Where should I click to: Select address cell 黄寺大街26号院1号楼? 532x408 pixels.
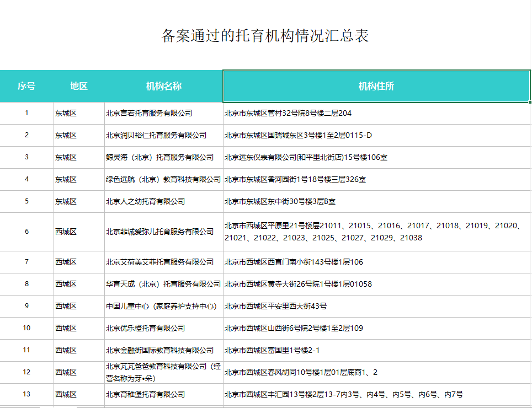(x=298, y=284)
